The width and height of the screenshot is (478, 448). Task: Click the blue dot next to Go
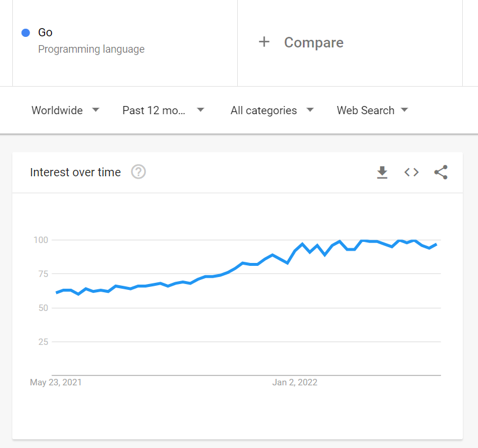(26, 33)
